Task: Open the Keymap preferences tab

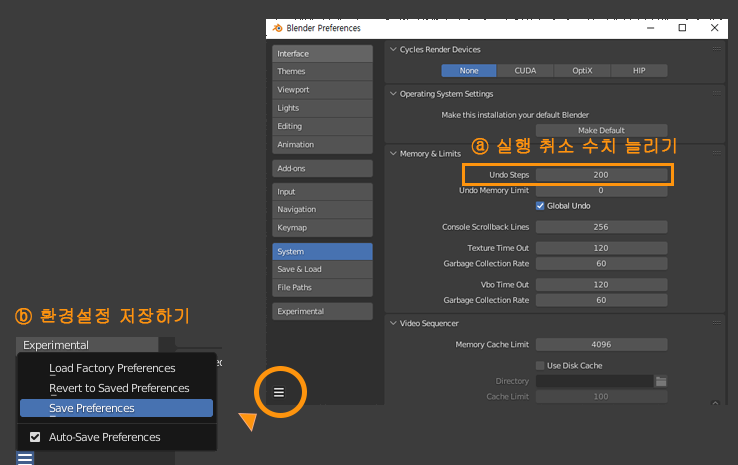Action: 322,228
